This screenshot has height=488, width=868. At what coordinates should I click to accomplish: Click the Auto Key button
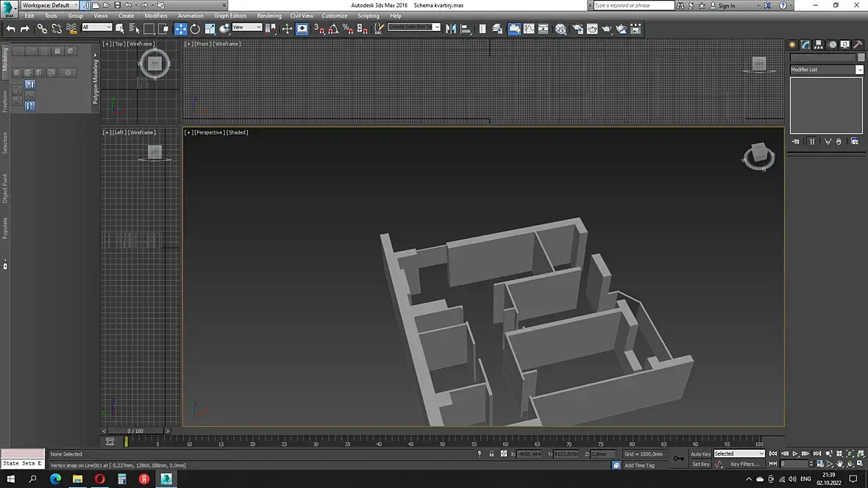tap(700, 454)
